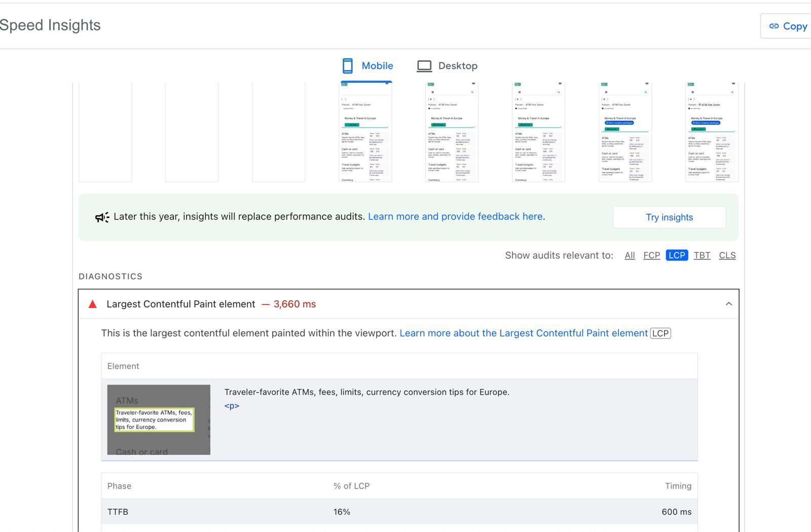Click the Largest Contentful Paint element title
This screenshot has width=811, height=532.
[181, 304]
